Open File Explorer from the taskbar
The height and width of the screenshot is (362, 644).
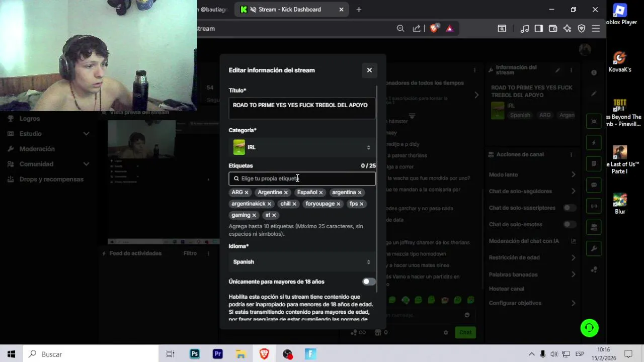click(x=241, y=354)
